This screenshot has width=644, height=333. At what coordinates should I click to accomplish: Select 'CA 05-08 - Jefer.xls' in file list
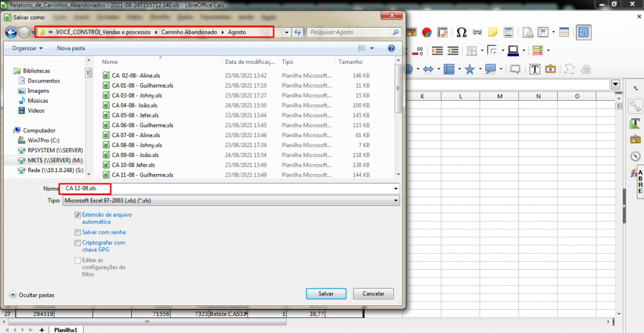coord(135,115)
